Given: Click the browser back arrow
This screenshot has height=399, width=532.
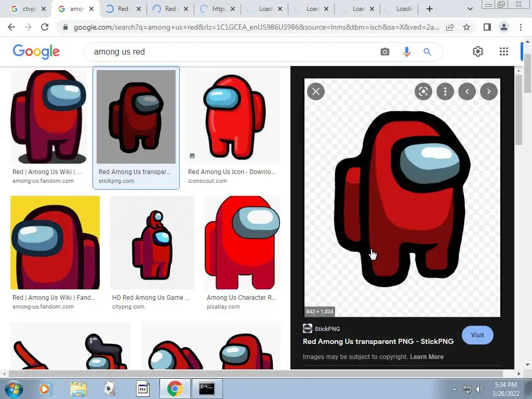Looking at the screenshot, I should pos(11,27).
